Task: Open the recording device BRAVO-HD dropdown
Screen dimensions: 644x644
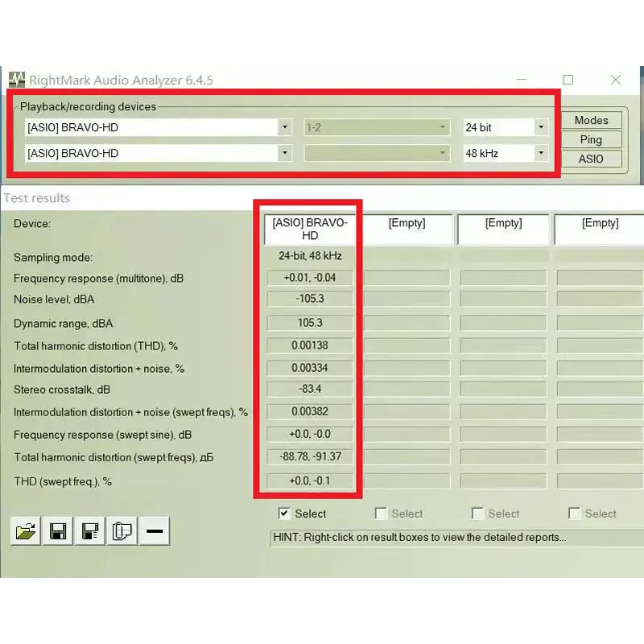Action: [285, 153]
